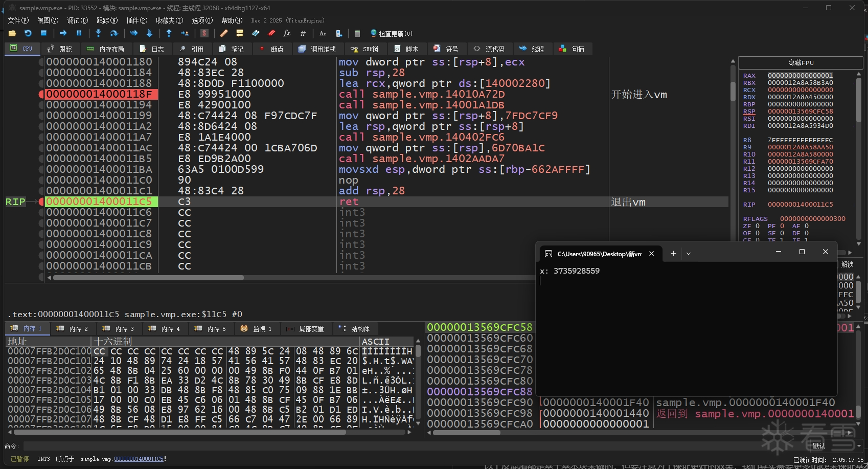Image resolution: width=868 pixels, height=469 pixels.
Task: Toggle breakpoint dot at address 14000118F
Action: [41, 94]
